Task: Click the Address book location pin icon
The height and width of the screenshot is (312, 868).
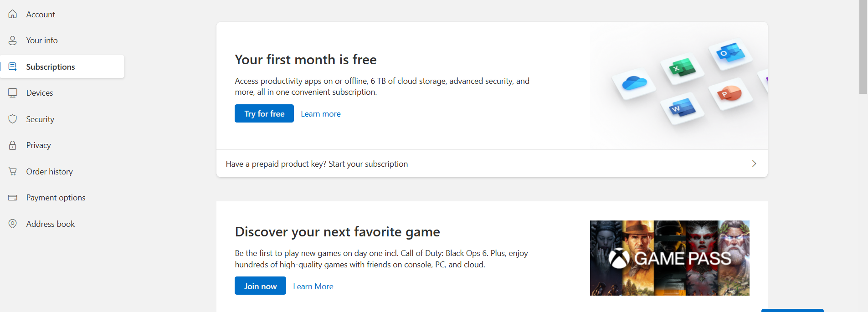Action: (13, 224)
